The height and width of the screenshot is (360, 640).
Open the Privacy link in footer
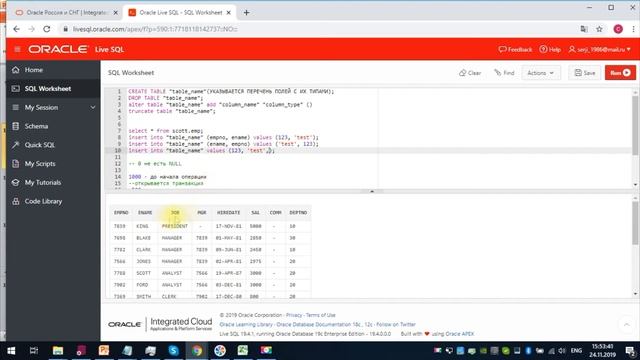(x=294, y=315)
